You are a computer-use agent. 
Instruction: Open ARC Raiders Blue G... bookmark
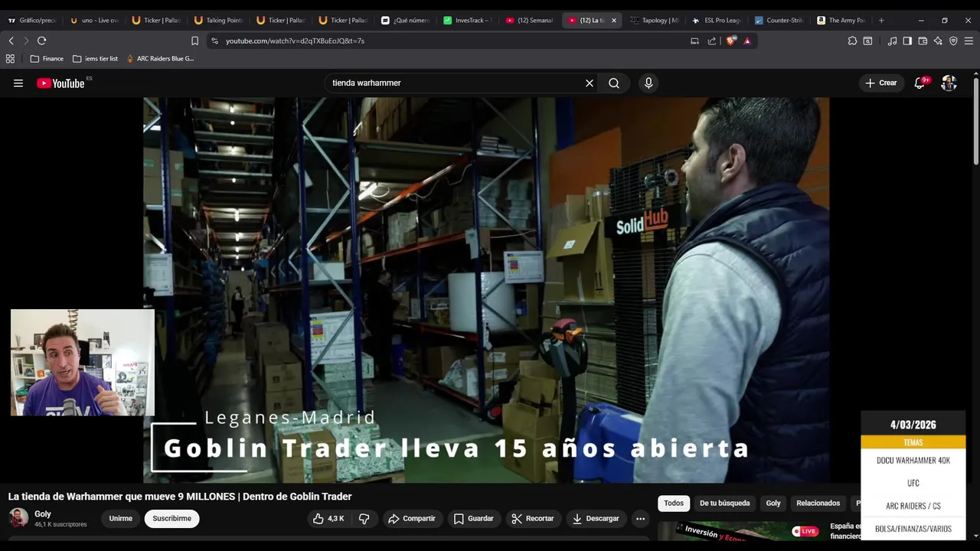160,58
